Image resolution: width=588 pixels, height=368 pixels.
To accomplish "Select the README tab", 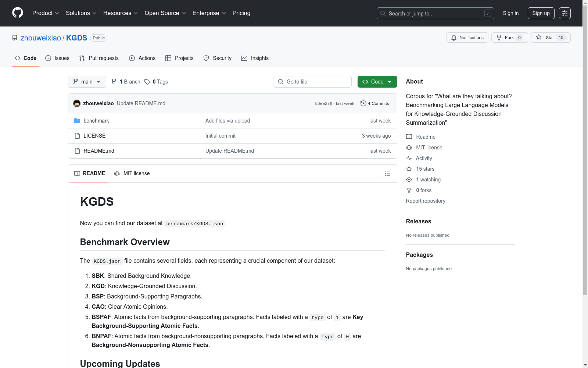I will pos(90,173).
